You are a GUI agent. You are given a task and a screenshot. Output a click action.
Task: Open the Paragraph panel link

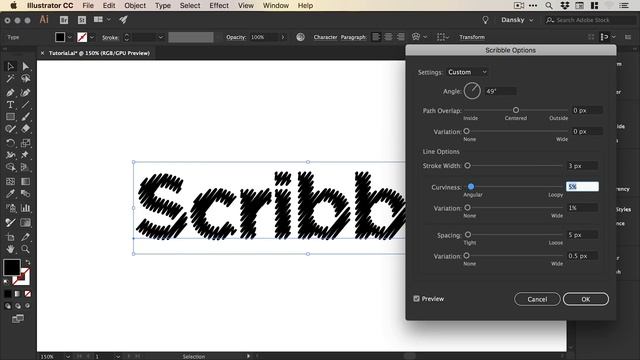[353, 37]
